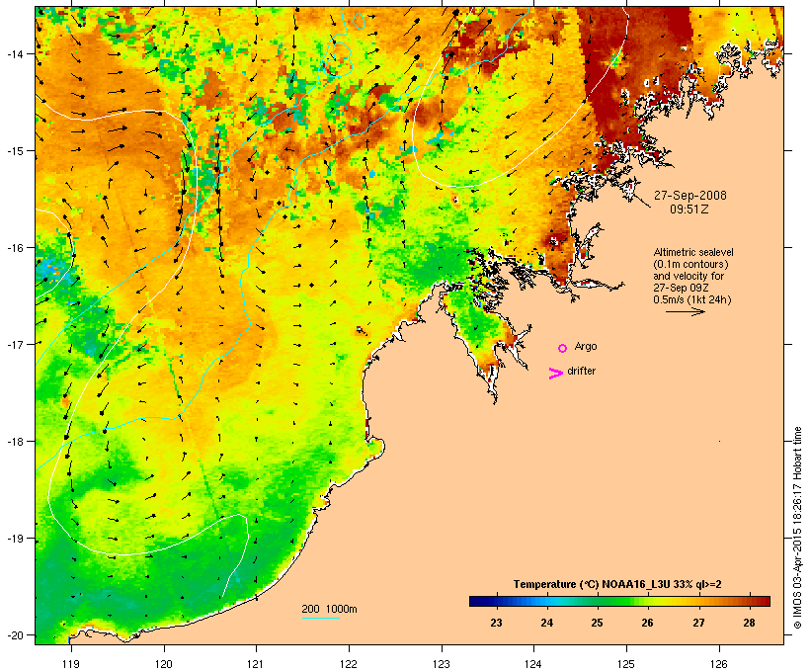
Task: Click the '23' colorbar tick label
Action: click(x=496, y=623)
